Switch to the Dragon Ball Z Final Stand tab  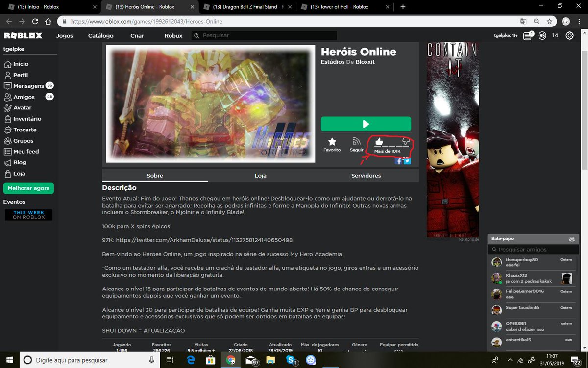[x=247, y=7]
